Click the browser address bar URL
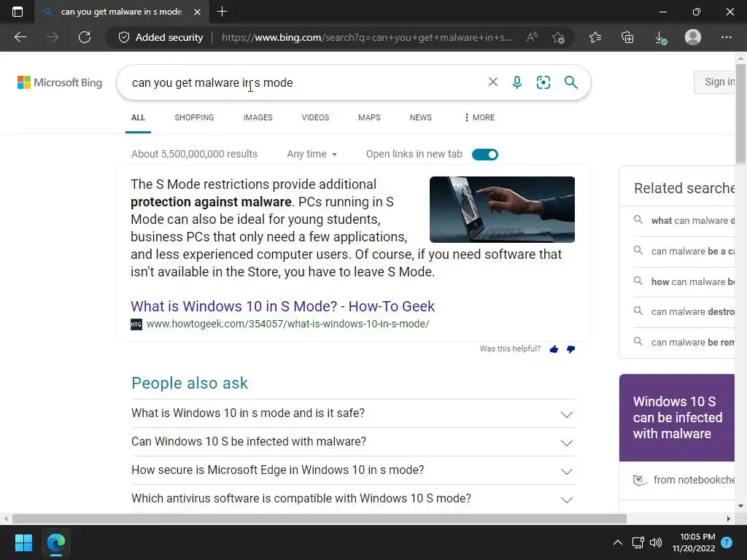 [367, 37]
